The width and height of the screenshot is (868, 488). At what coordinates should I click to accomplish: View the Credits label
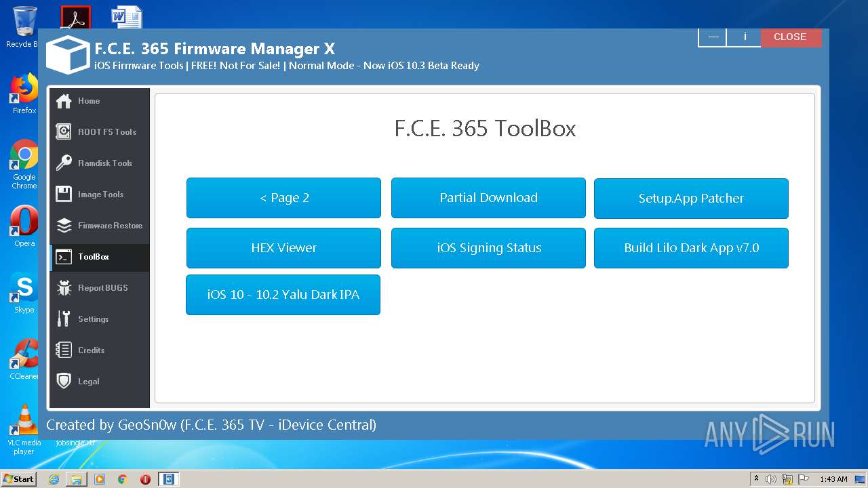(x=91, y=350)
